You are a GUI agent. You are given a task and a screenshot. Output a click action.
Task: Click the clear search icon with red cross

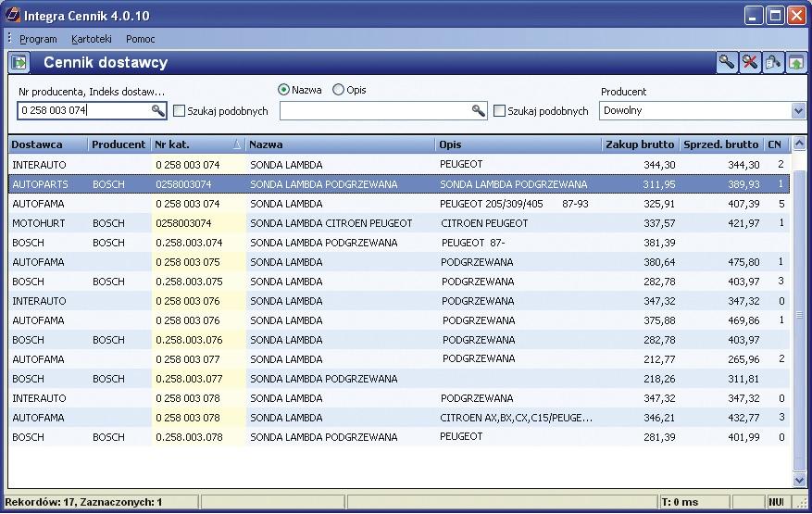[750, 63]
